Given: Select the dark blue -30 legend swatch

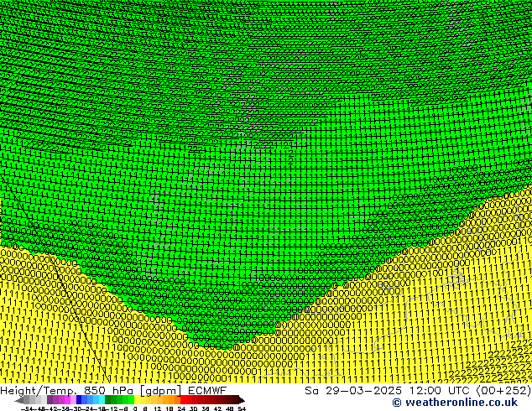Looking at the screenshot, I should 79,399.
